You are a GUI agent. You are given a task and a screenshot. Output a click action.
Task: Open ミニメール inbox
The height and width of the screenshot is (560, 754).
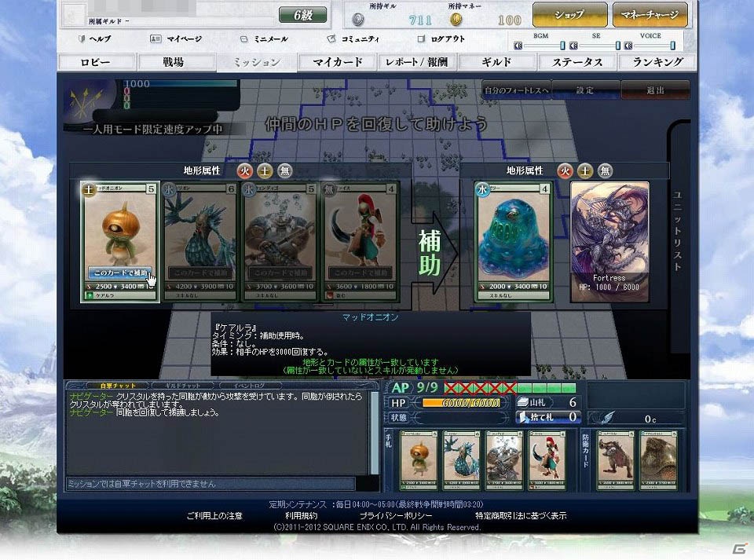(271, 39)
